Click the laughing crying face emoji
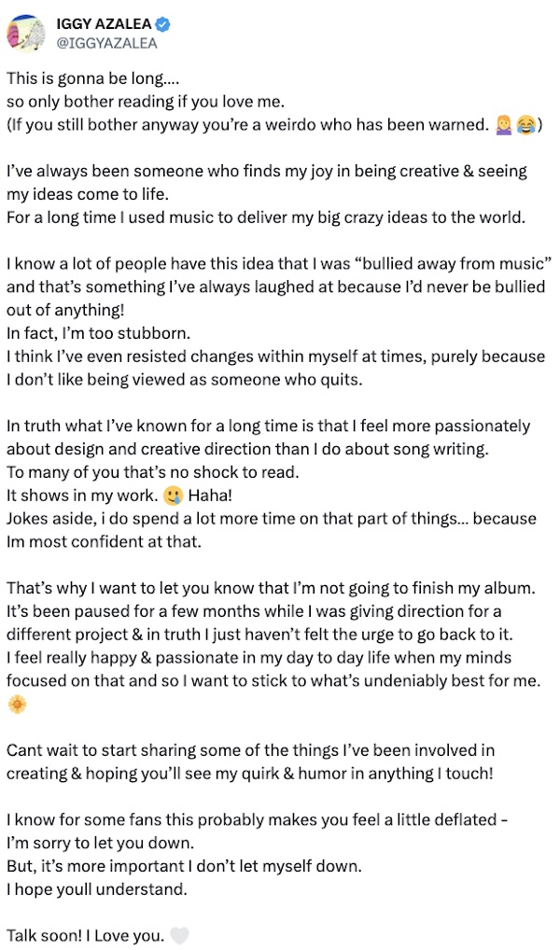This screenshot has width=560, height=950. tap(526, 126)
